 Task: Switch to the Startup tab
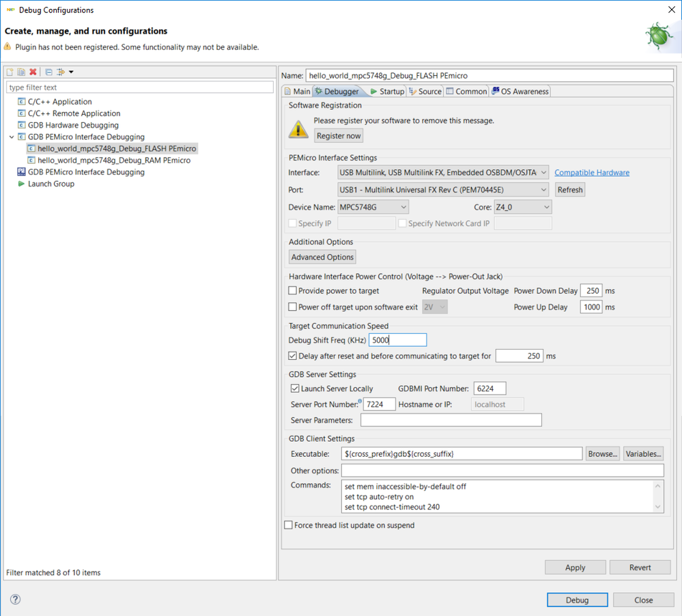(x=387, y=92)
